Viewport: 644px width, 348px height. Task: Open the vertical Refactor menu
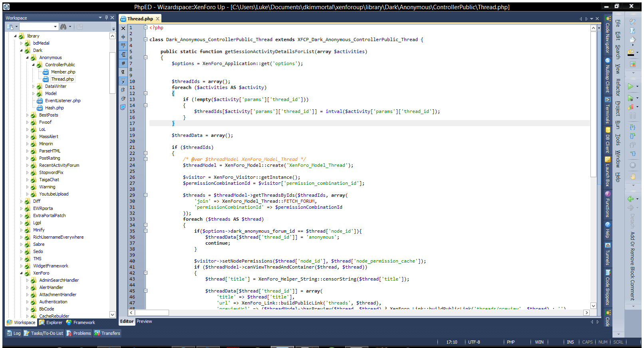click(618, 87)
